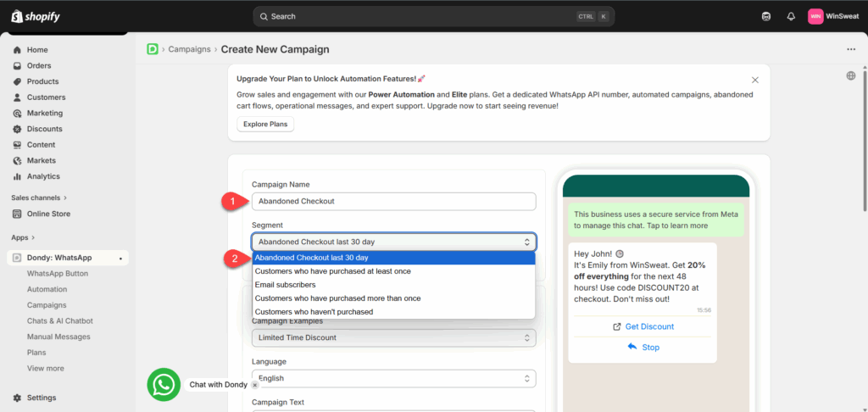The width and height of the screenshot is (868, 412).
Task: Open the three-dot more options menu
Action: click(x=851, y=49)
